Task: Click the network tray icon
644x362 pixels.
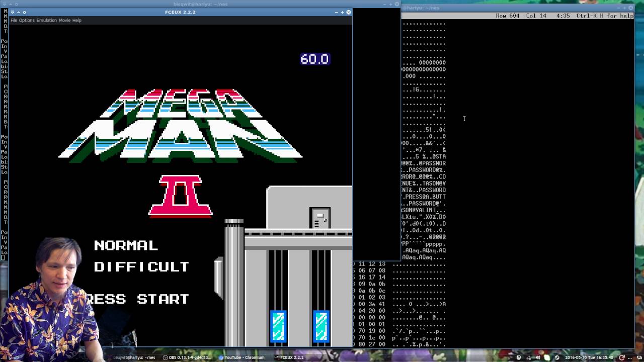Action: coord(528,357)
